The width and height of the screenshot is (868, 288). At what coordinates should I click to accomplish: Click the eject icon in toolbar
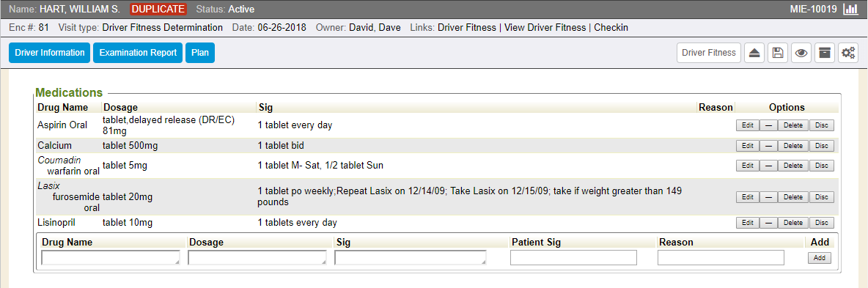[754, 53]
